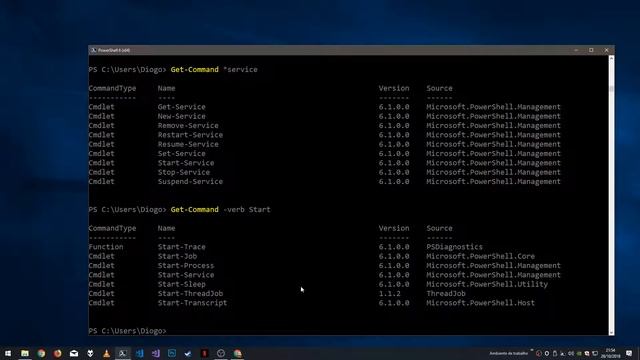640x360 pixels.
Task: Click the scrollbar up arrow in PowerShell
Action: pyautogui.click(x=611, y=58)
